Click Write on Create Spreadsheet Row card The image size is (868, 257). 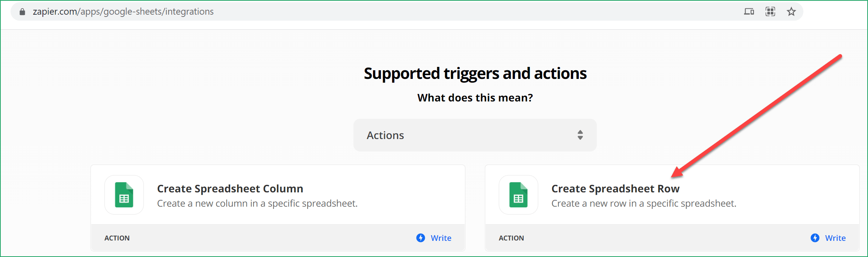click(835, 238)
